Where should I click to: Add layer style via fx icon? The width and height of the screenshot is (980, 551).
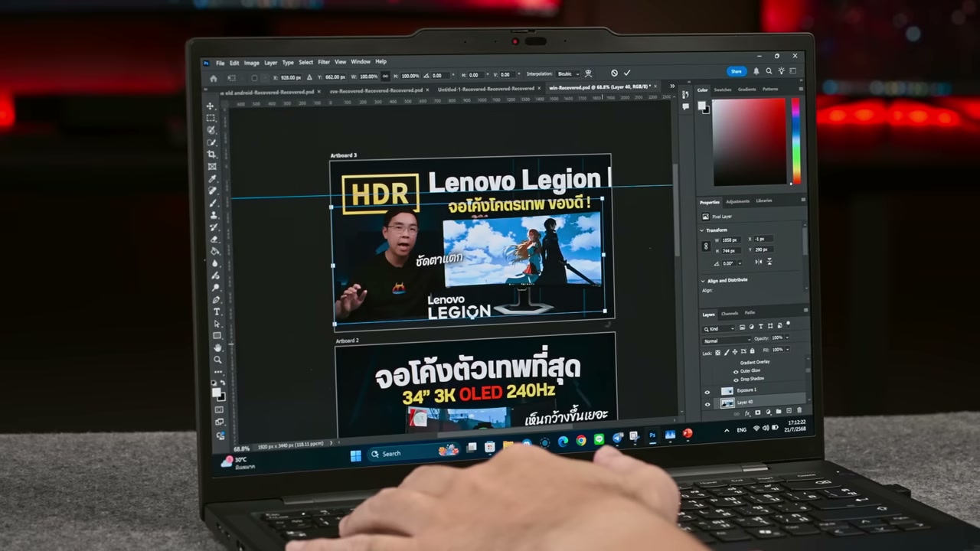[747, 413]
